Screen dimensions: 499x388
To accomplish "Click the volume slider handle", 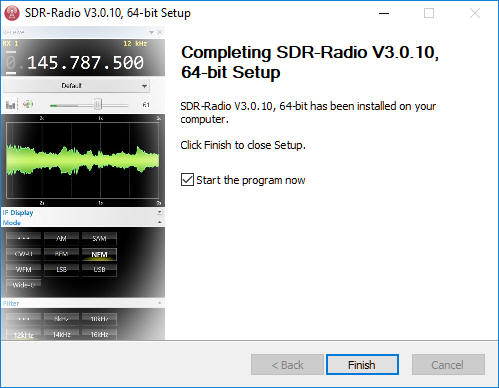I will click(98, 105).
